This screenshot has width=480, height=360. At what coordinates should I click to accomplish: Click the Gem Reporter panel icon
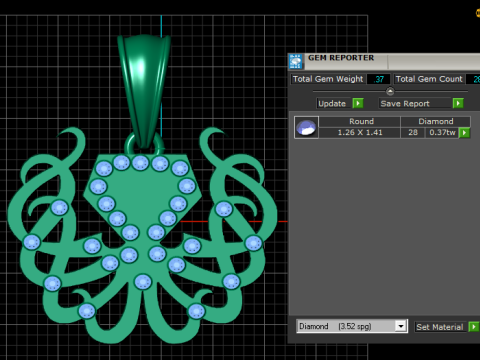295,61
